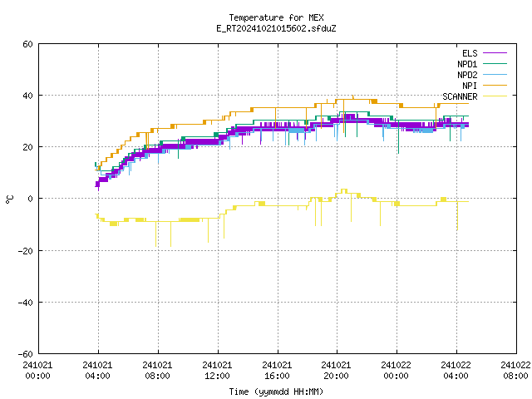Click the yellow SCANNER legend line sample
Screen dimensions: 532x399
(495, 96)
